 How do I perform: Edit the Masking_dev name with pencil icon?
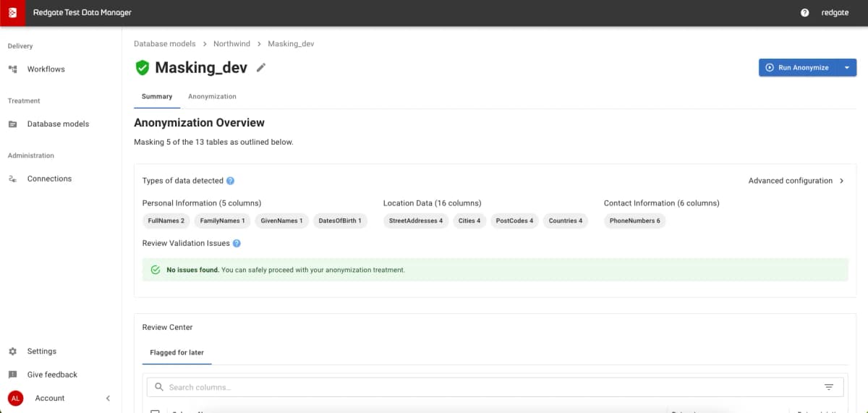[261, 67]
